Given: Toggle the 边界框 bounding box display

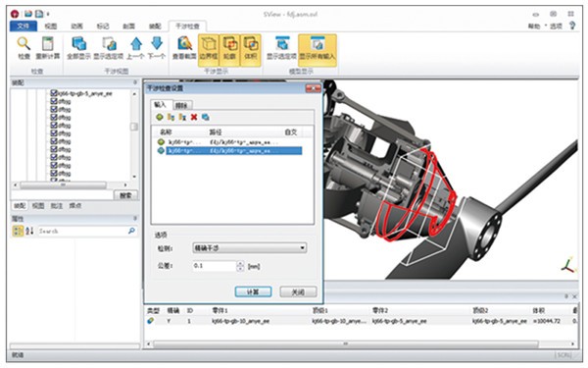Looking at the screenshot, I should [x=209, y=50].
